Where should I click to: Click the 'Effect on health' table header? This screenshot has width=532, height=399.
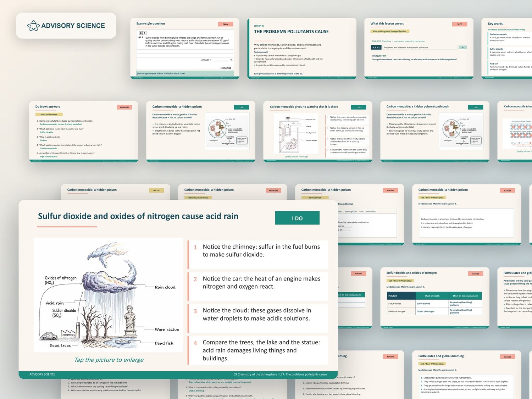pyautogui.click(x=432, y=296)
